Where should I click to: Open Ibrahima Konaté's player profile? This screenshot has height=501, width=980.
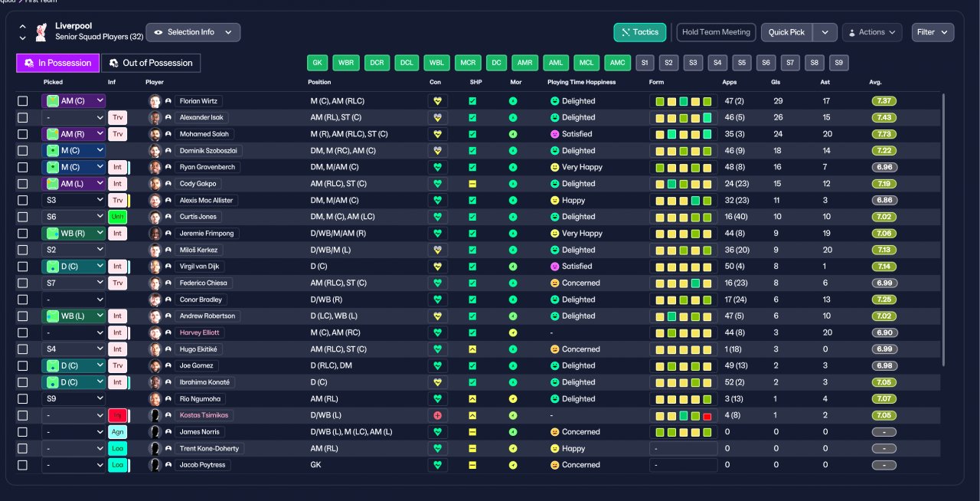(x=204, y=382)
